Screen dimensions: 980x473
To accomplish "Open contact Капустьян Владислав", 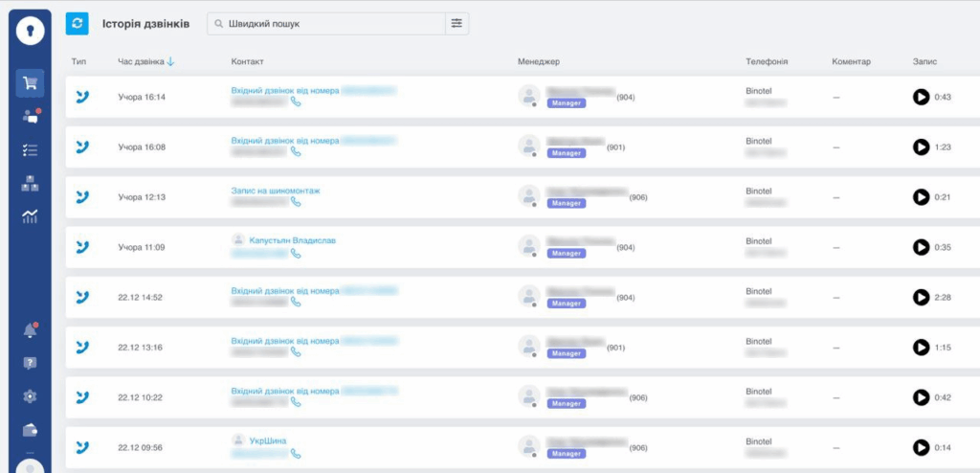I will (292, 240).
